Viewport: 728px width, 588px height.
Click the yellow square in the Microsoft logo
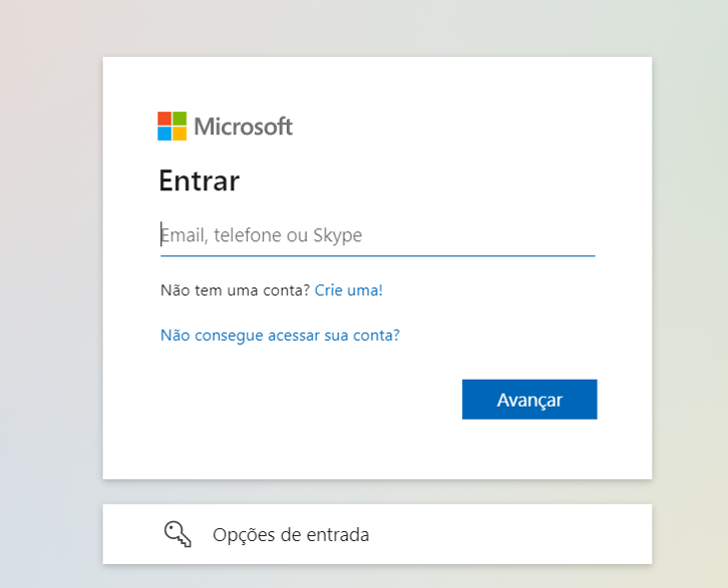pyautogui.click(x=179, y=134)
